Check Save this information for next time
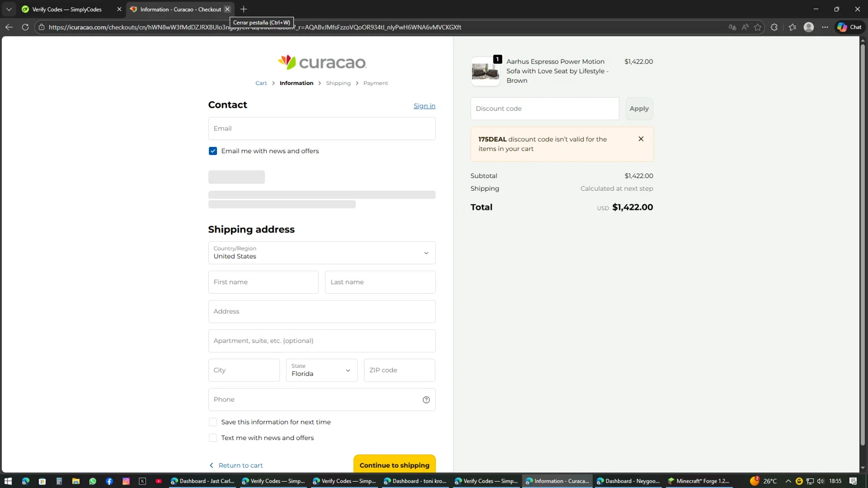This screenshot has height=488, width=868. click(213, 422)
